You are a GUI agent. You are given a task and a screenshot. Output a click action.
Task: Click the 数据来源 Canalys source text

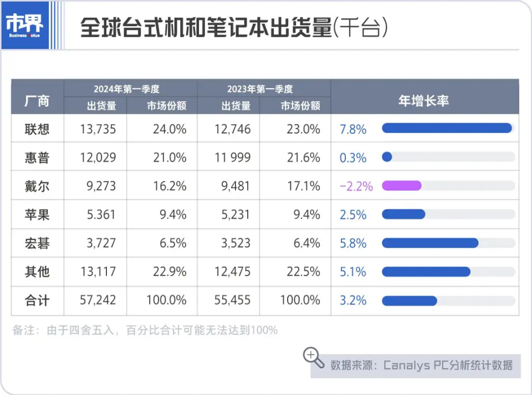point(421,366)
